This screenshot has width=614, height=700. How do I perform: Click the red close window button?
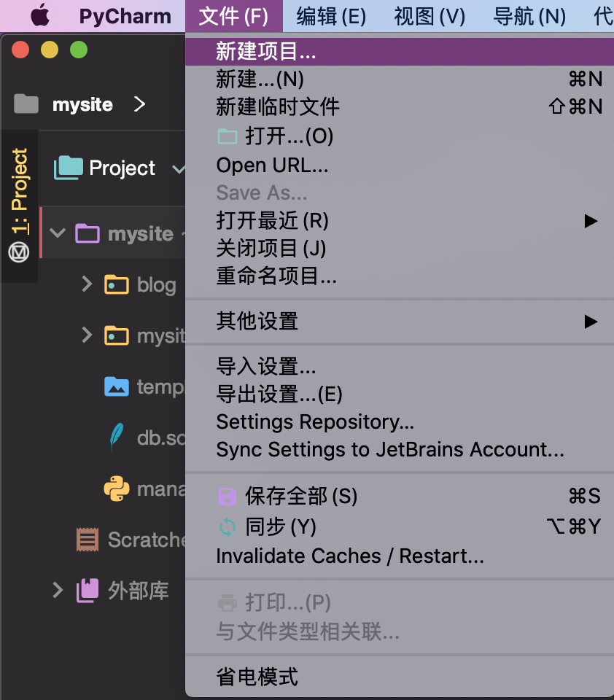20,50
